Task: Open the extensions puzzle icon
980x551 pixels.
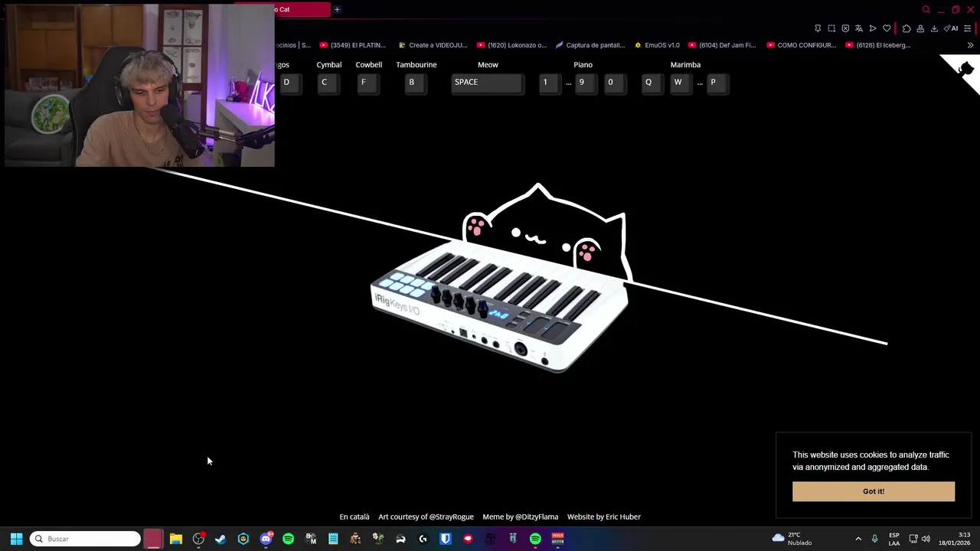Action: click(x=906, y=28)
